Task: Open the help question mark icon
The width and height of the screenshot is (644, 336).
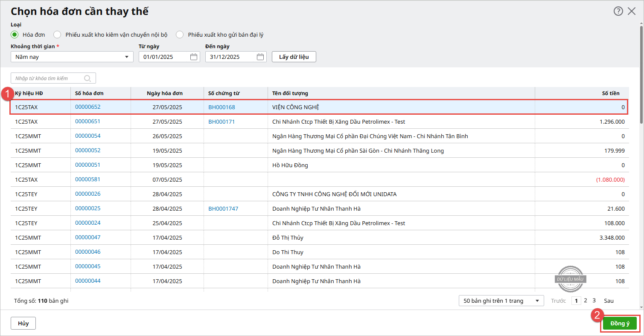Action: (x=618, y=11)
